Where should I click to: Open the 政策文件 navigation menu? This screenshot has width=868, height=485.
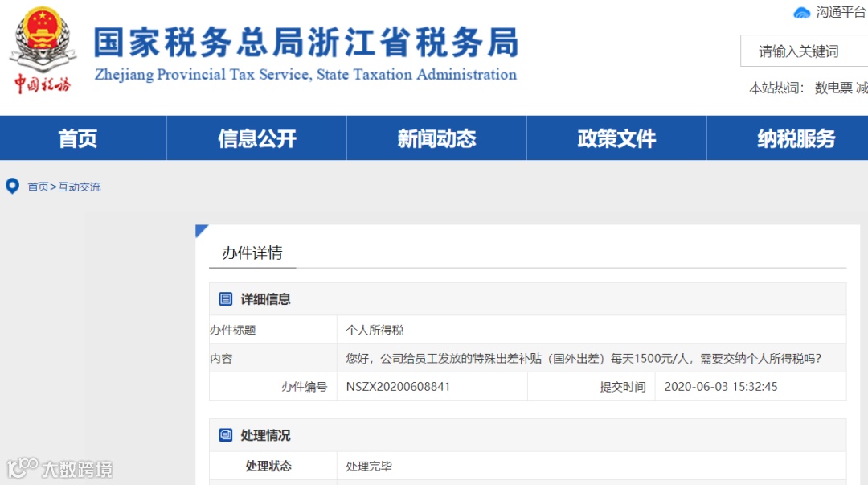click(x=615, y=138)
